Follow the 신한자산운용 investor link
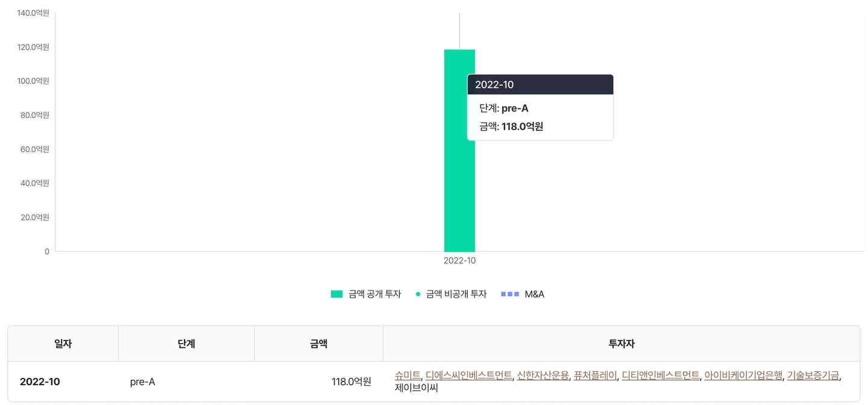 pyautogui.click(x=542, y=375)
